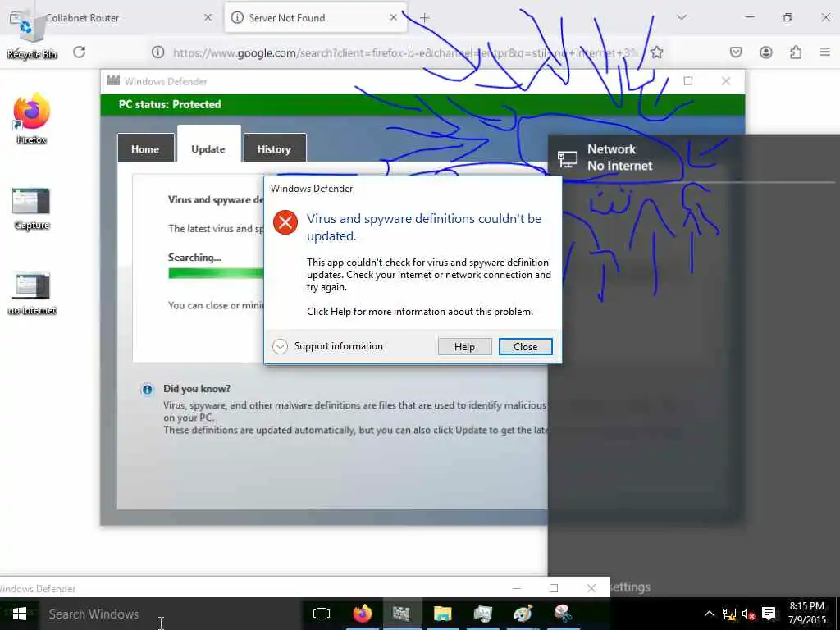840x630 pixels.
Task: Launch Firefox from the desktop shortcut
Action: point(31,119)
